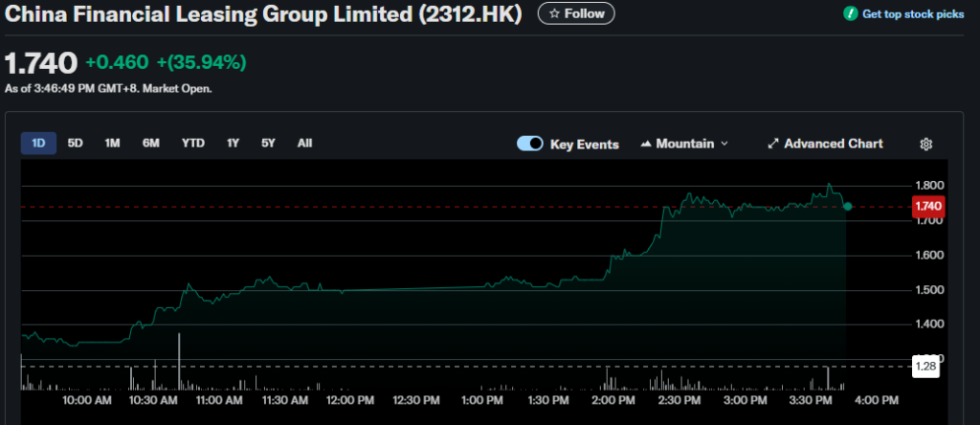
Task: Click the red 1.740 current price label
Action: pyautogui.click(x=928, y=206)
